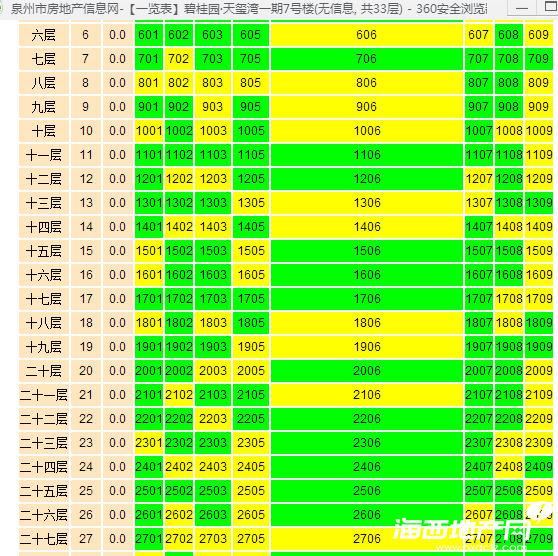Click the browser window title text
This screenshot has width=558, height=556.
(249, 9)
